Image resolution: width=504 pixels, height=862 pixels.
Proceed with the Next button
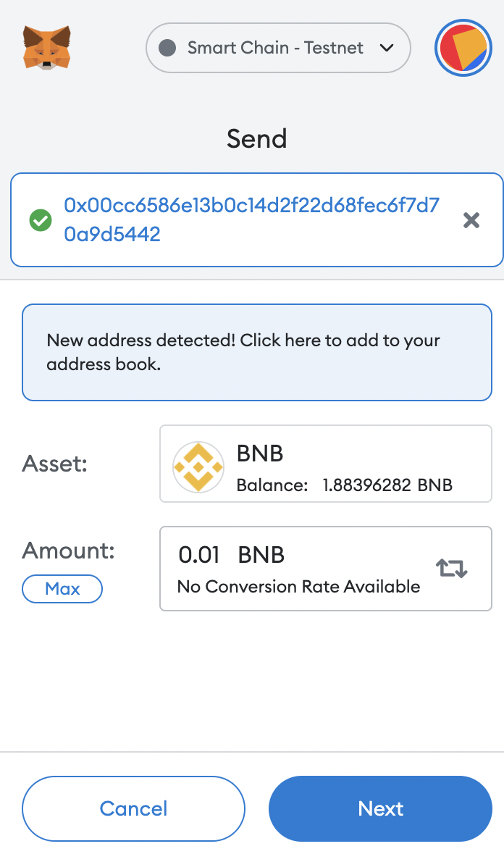380,808
